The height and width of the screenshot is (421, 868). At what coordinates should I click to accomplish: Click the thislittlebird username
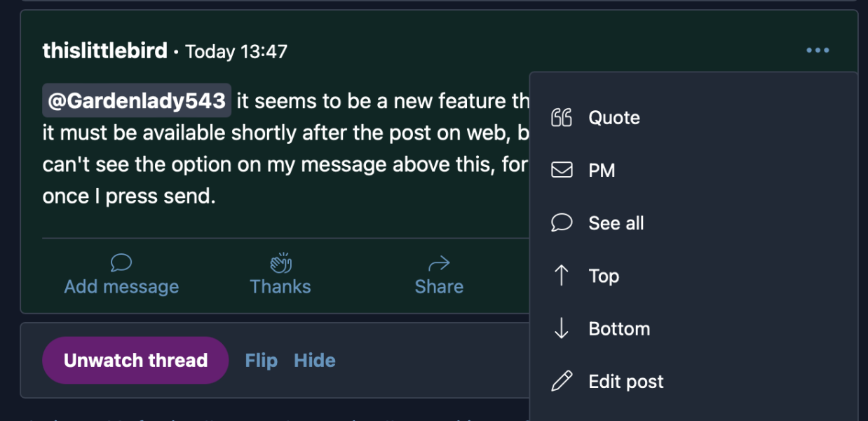(104, 51)
